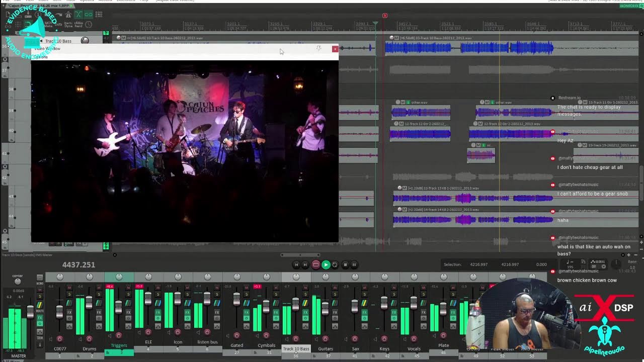Image resolution: width=644 pixels, height=362 pixels.
Task: Mute the Drums mixer channel
Action: (x=99, y=288)
